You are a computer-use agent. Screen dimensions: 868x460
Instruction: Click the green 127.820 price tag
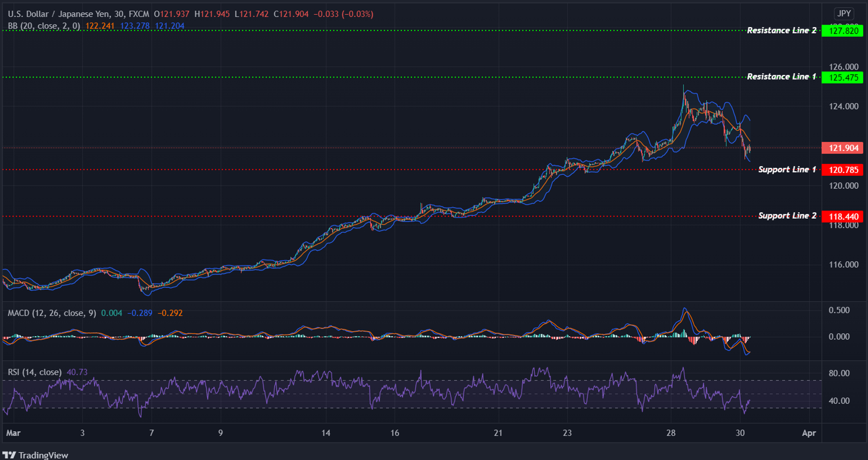click(843, 30)
